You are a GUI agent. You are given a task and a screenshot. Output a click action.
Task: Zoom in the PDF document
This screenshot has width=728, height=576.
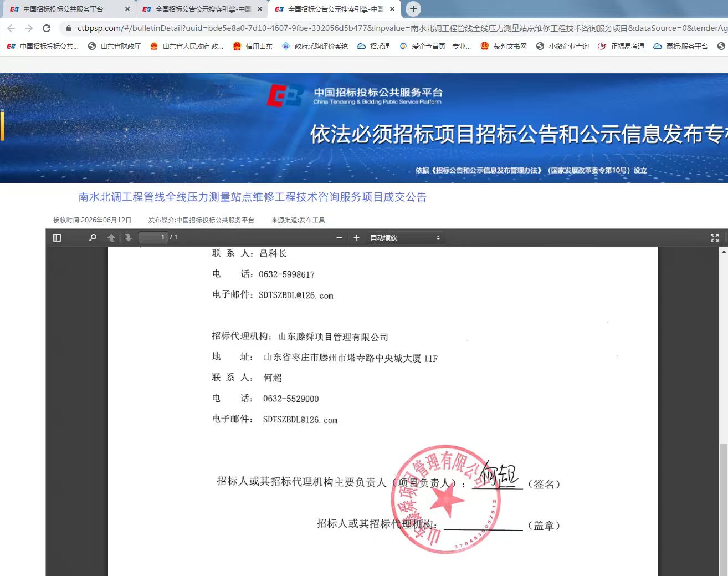pyautogui.click(x=356, y=237)
